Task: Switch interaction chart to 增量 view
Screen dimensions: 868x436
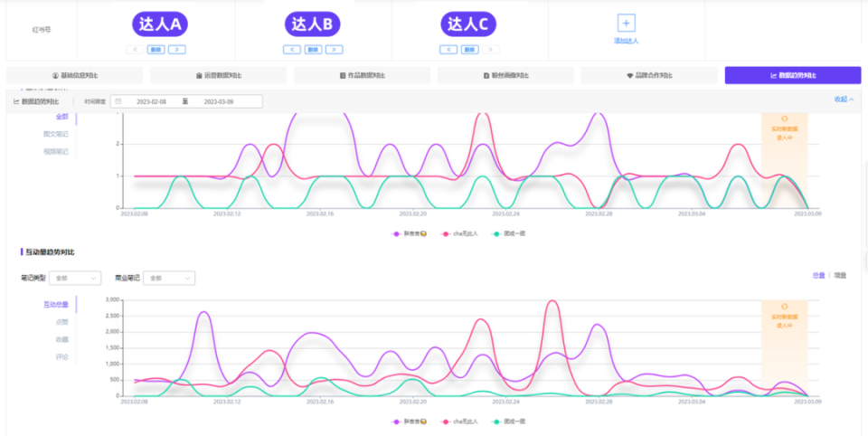Action: pos(840,275)
